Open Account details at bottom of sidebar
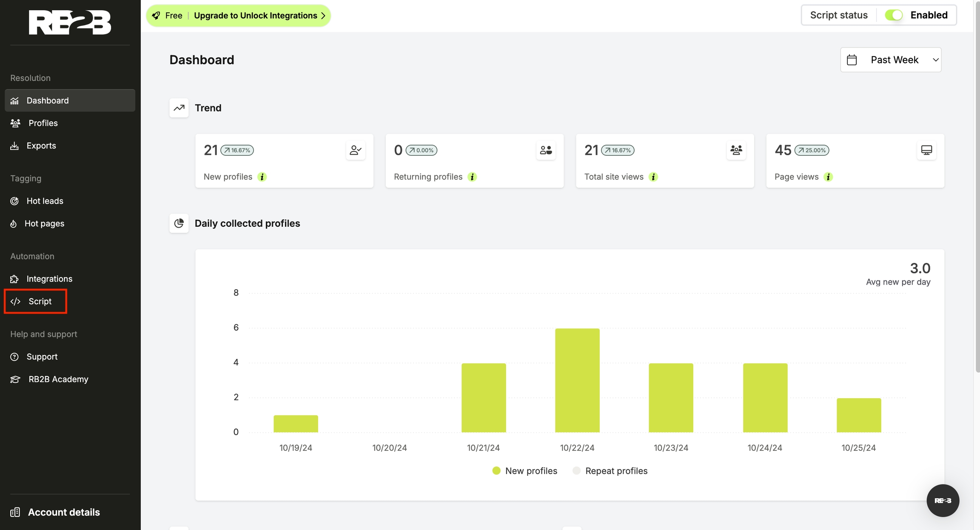 coord(64,512)
